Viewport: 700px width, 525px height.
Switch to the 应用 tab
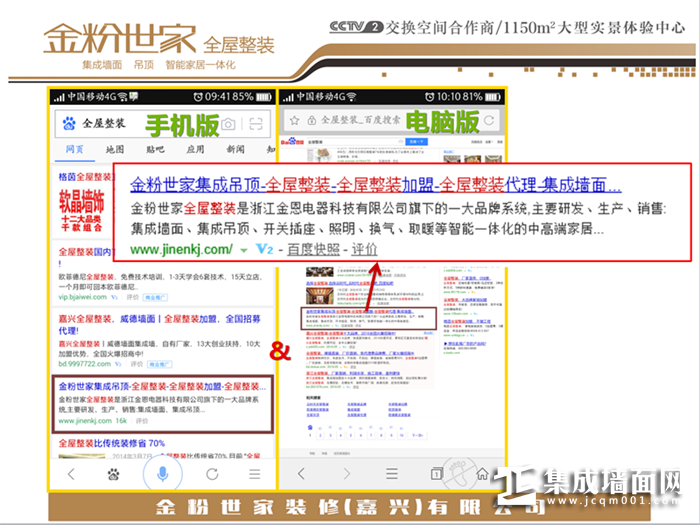click(x=195, y=149)
